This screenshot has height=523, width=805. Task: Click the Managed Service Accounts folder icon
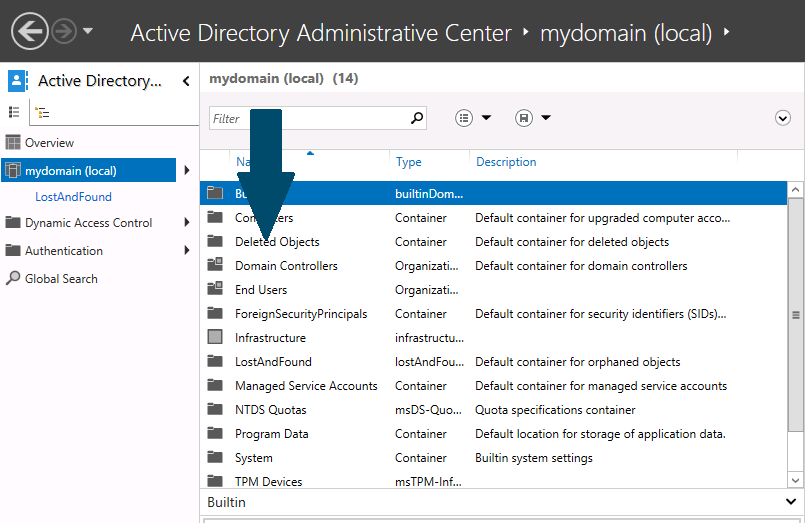click(215, 384)
